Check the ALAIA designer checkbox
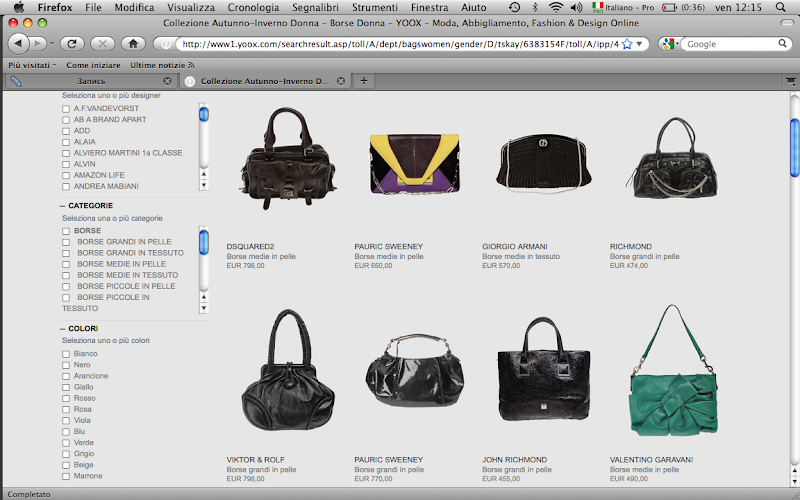 tap(66, 143)
